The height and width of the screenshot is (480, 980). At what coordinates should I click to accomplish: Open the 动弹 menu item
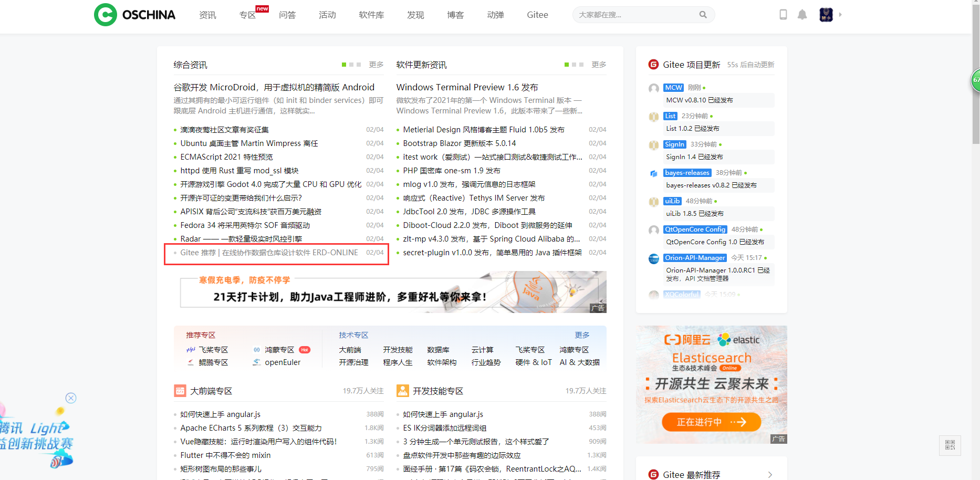point(495,15)
